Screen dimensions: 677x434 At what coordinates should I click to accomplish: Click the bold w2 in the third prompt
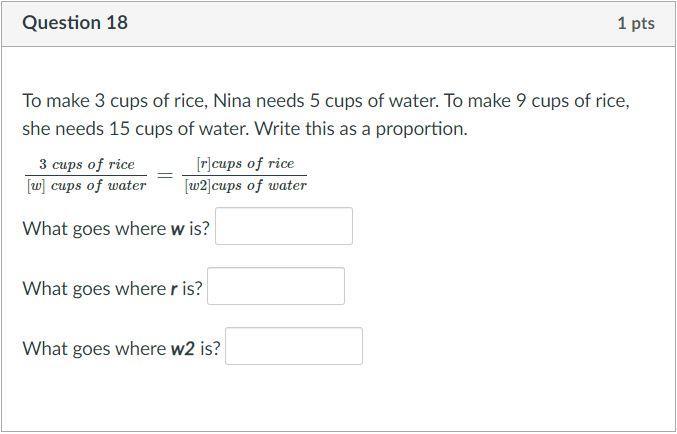(182, 349)
